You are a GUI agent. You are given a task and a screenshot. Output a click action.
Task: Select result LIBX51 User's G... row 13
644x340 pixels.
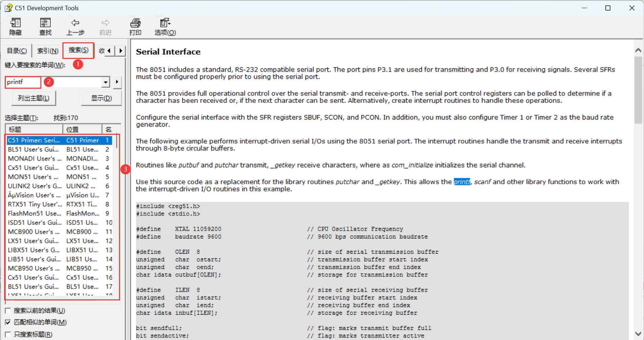(x=59, y=250)
